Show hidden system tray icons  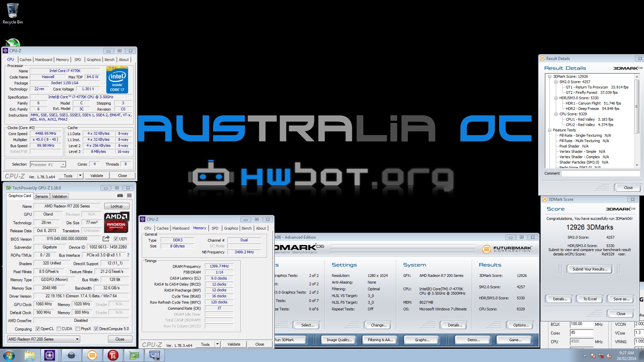coord(585,356)
